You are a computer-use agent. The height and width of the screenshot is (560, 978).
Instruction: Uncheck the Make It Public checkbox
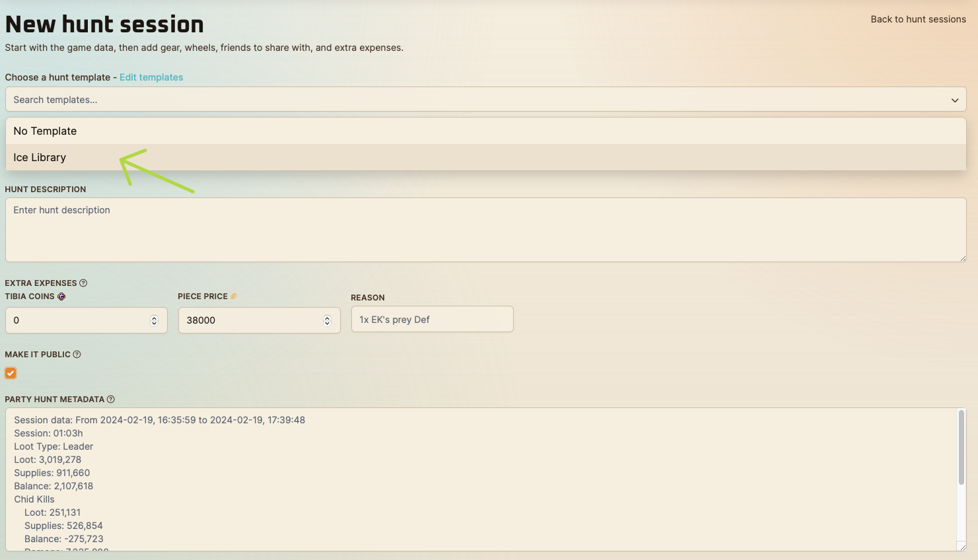click(11, 373)
